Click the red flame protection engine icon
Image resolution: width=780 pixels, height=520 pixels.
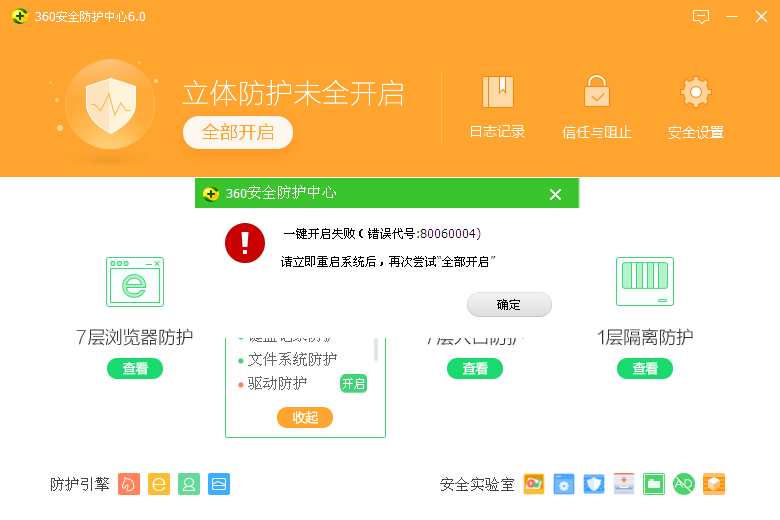[x=129, y=484]
